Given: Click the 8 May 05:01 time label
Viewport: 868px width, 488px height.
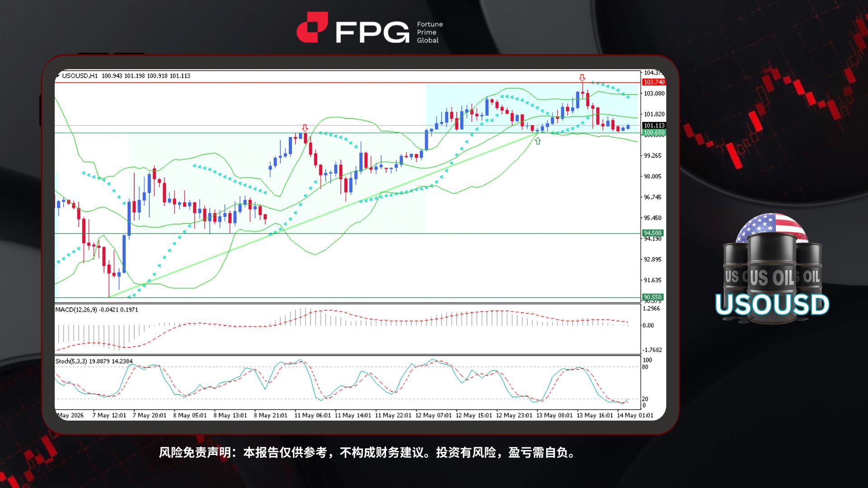Looking at the screenshot, I should tap(190, 416).
